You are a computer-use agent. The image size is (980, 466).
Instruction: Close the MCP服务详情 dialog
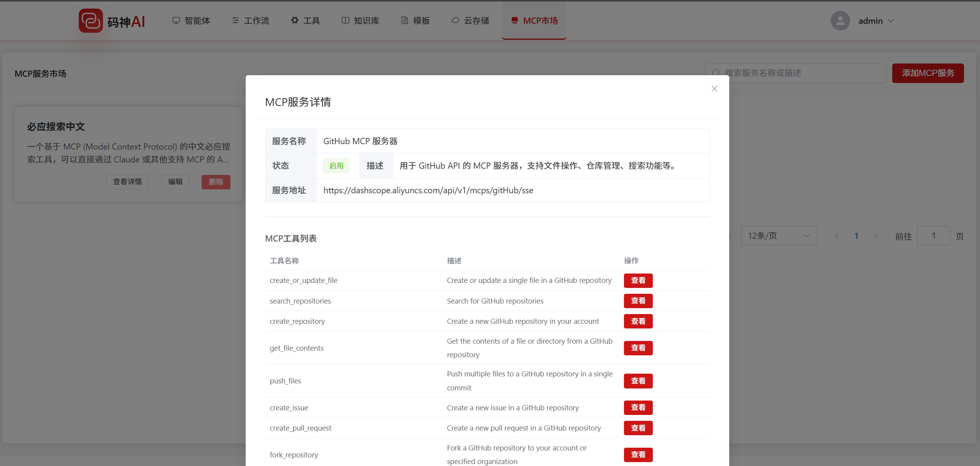714,89
